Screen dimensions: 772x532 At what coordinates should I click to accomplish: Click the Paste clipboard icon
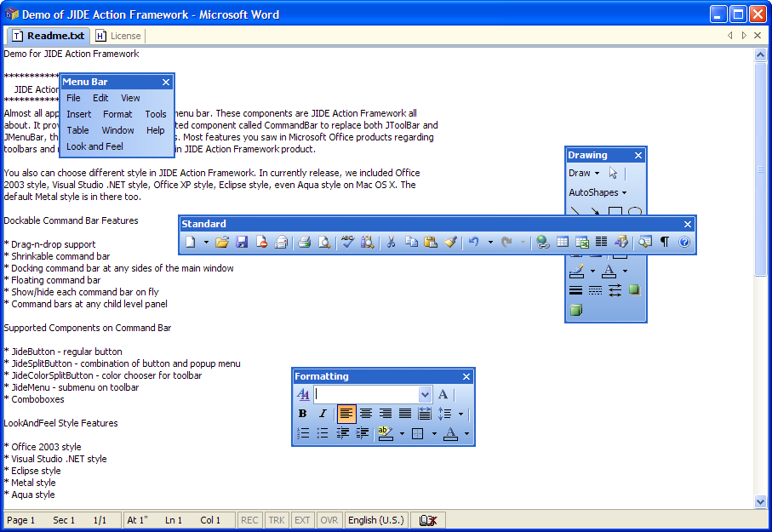coord(431,242)
